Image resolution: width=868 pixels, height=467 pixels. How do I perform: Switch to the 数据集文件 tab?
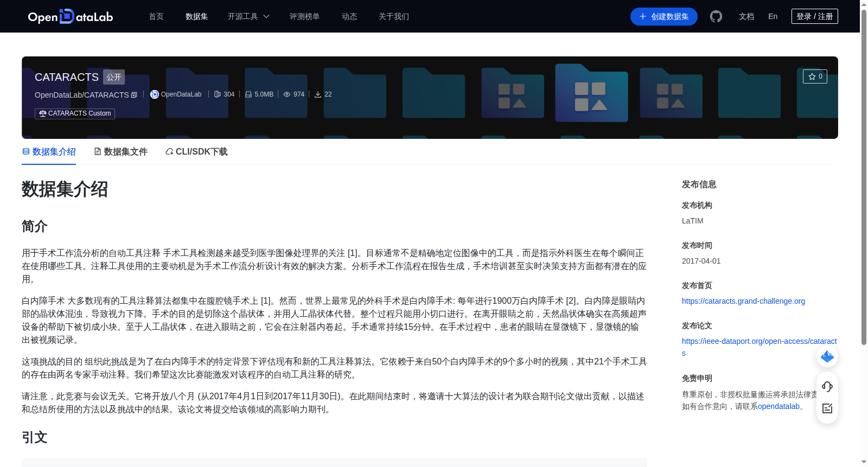120,152
